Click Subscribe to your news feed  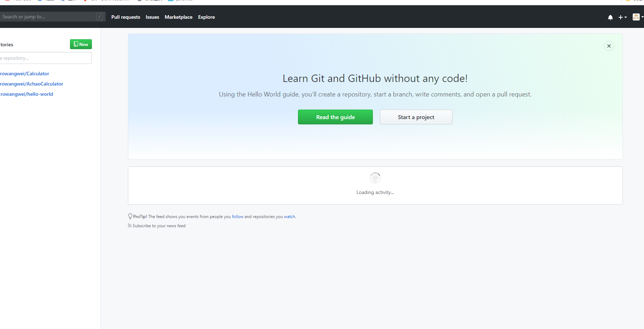point(159,226)
